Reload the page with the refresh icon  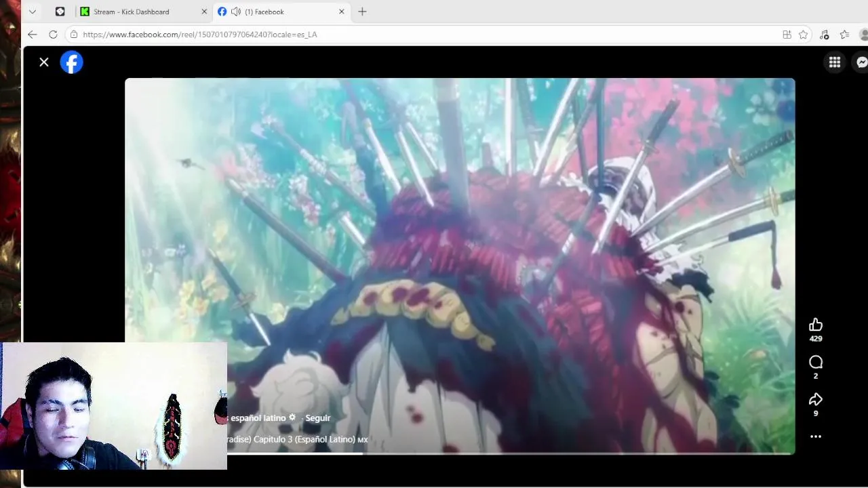[x=53, y=35]
